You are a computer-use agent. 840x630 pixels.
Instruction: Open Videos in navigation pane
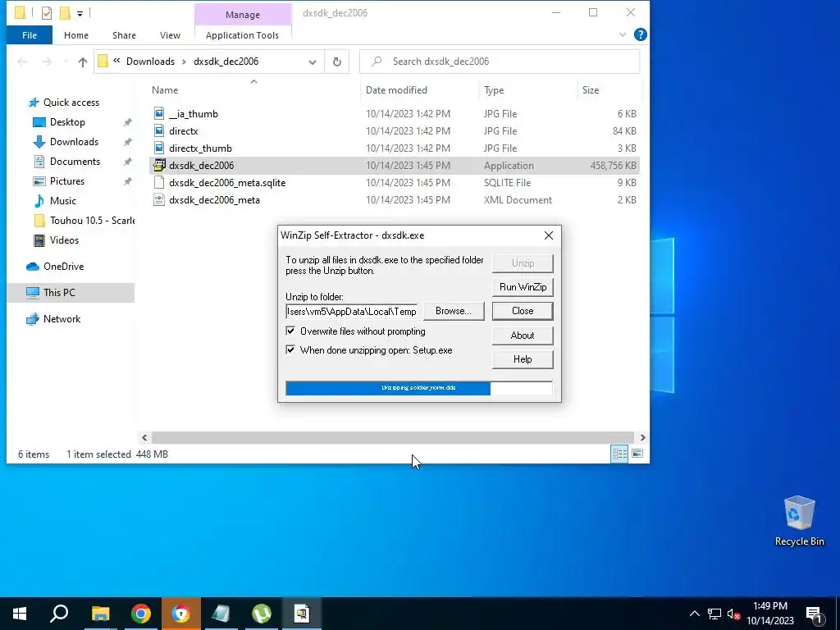64,240
